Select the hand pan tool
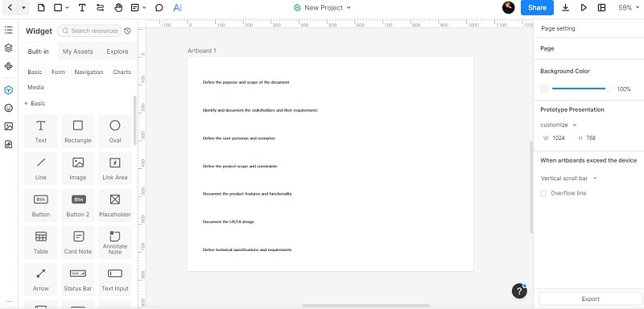The height and width of the screenshot is (309, 644). (118, 7)
